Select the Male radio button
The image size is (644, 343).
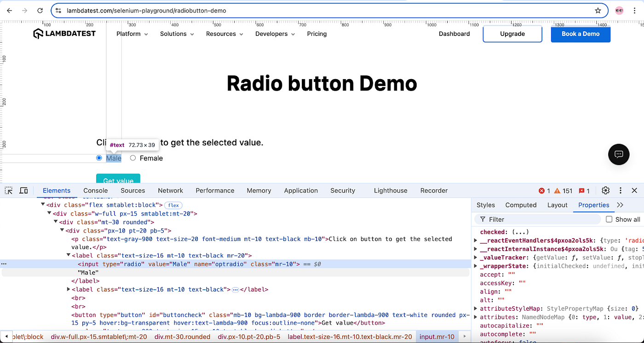pos(99,158)
